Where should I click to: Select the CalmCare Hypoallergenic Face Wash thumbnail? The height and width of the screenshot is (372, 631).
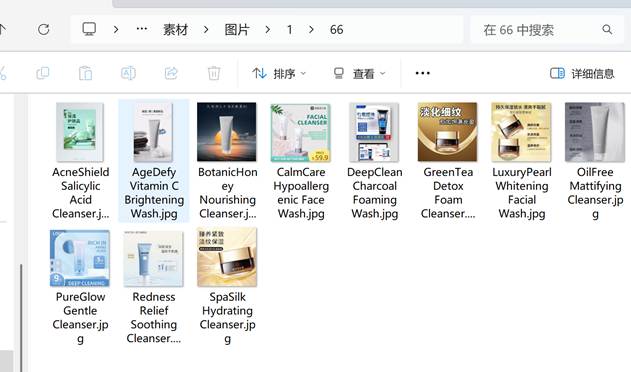pos(301,132)
